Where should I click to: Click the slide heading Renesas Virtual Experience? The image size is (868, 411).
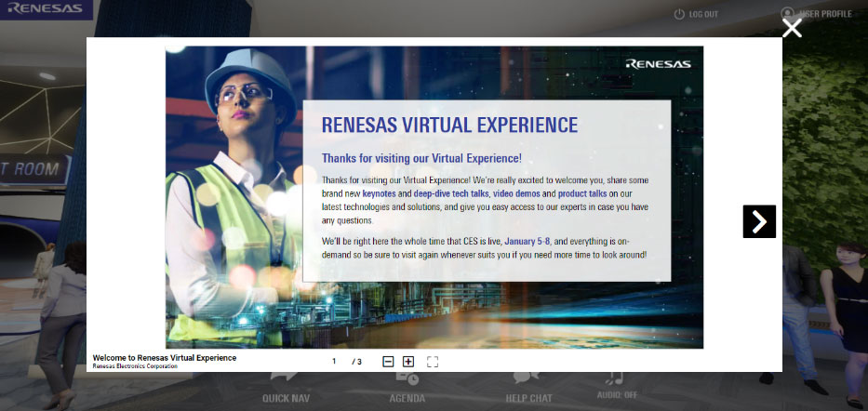pos(449,125)
